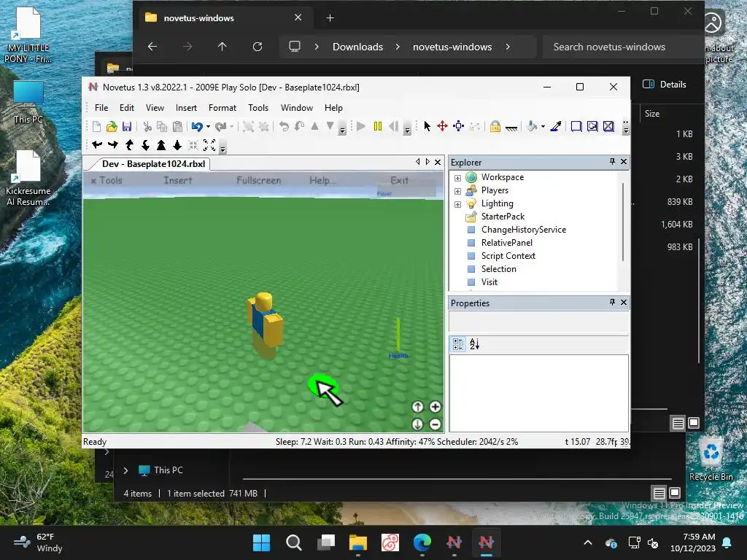Open toolbar overflow options after camera icons
The image size is (747, 560).
coord(222,146)
